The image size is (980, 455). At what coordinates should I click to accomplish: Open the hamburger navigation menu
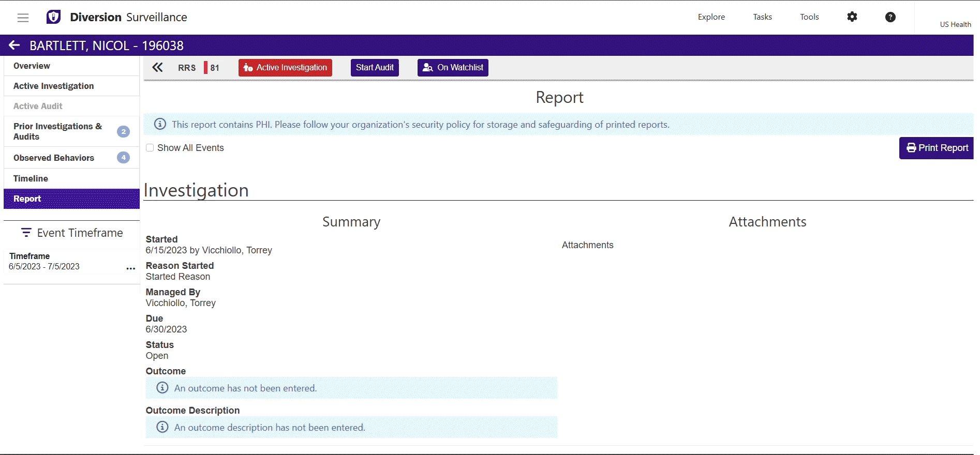tap(23, 18)
